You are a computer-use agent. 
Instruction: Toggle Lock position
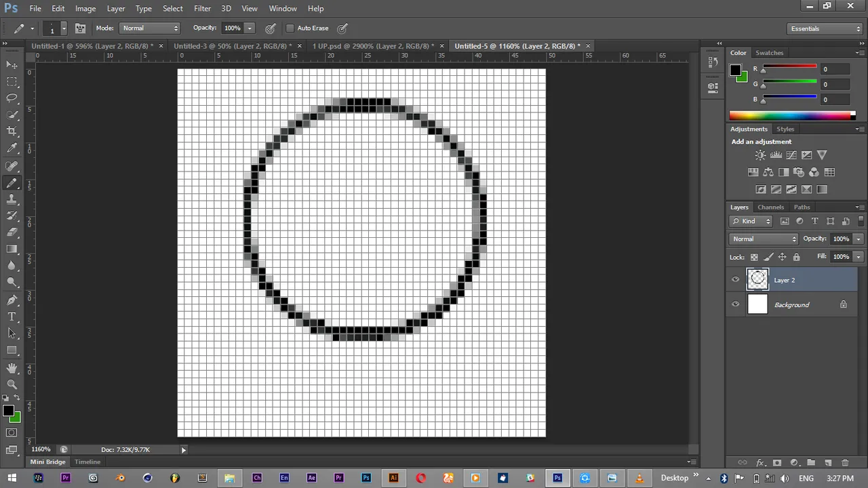click(783, 257)
